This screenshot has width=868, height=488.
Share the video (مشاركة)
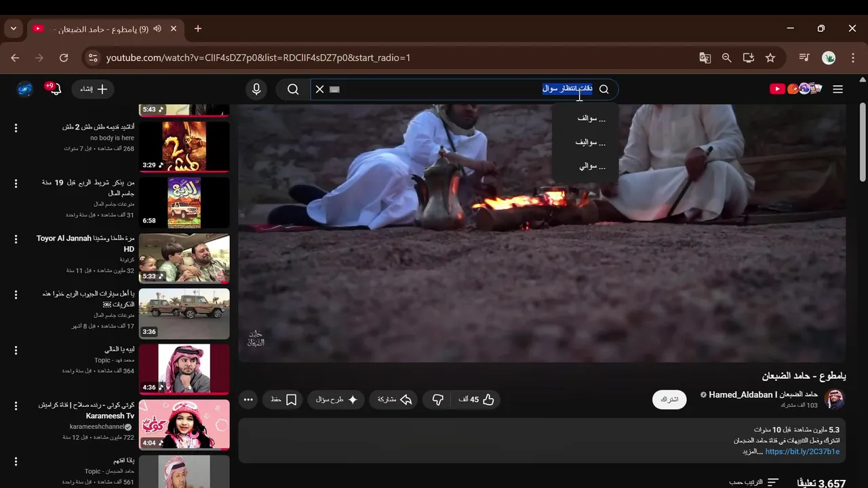coord(395,400)
